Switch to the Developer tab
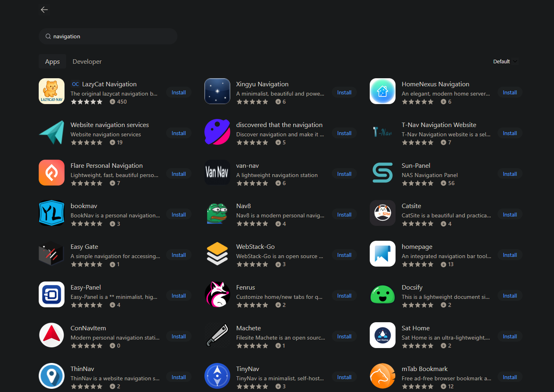Image resolution: width=554 pixels, height=392 pixels. [87, 61]
